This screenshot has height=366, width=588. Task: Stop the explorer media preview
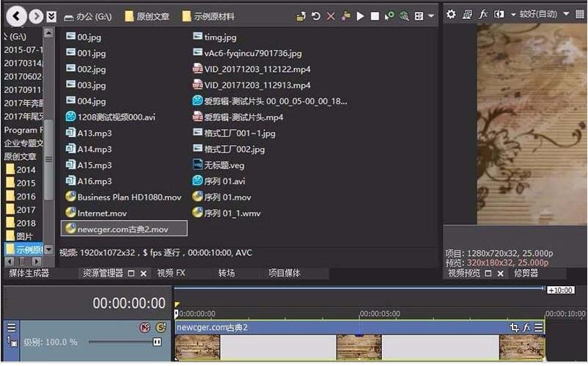click(375, 16)
